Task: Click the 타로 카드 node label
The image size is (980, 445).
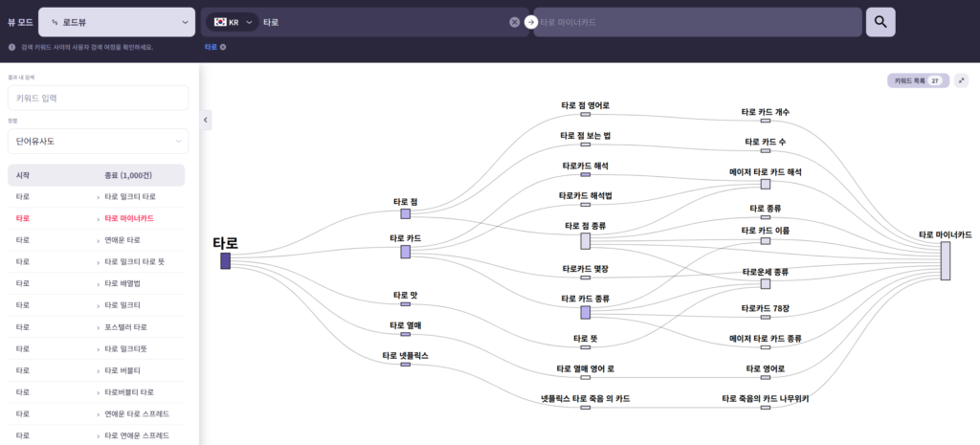Action: (405, 237)
